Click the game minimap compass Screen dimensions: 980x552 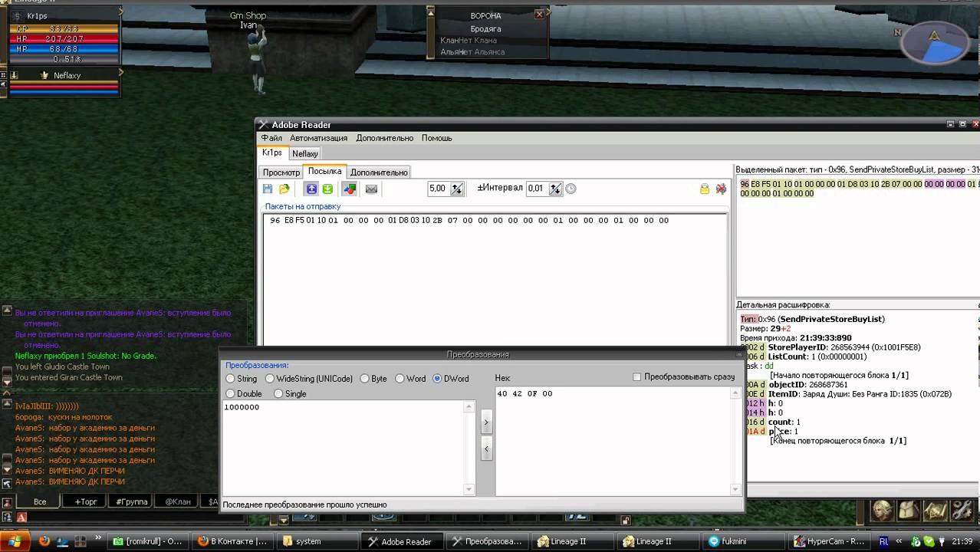[934, 44]
